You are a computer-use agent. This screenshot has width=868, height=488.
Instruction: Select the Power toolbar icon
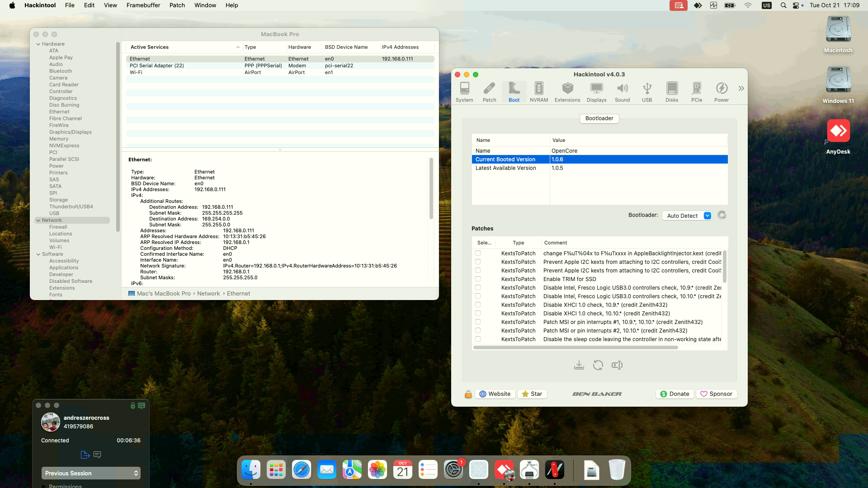coord(722,92)
